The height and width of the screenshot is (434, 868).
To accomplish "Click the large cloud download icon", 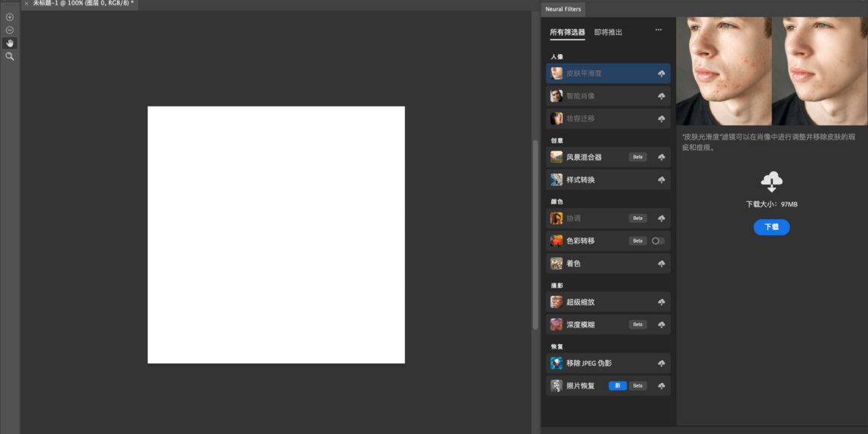I will (x=771, y=182).
